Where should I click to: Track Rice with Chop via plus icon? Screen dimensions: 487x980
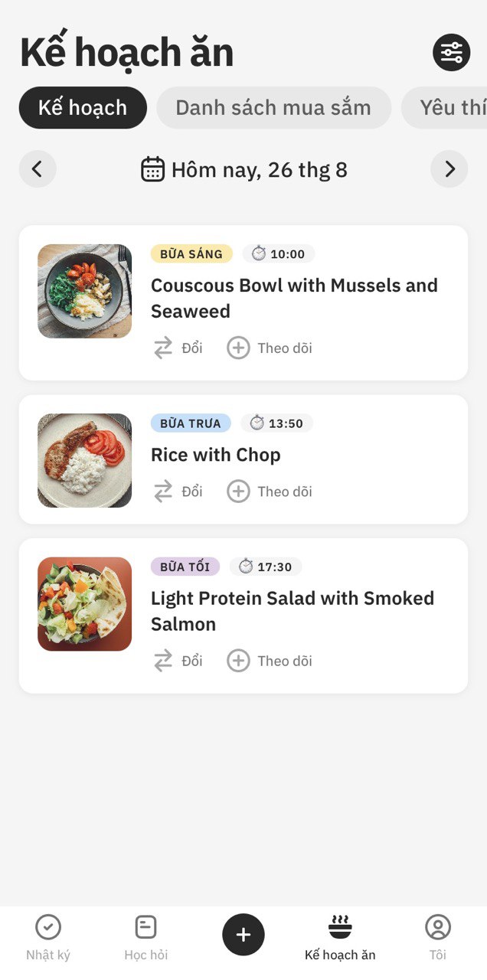point(238,492)
